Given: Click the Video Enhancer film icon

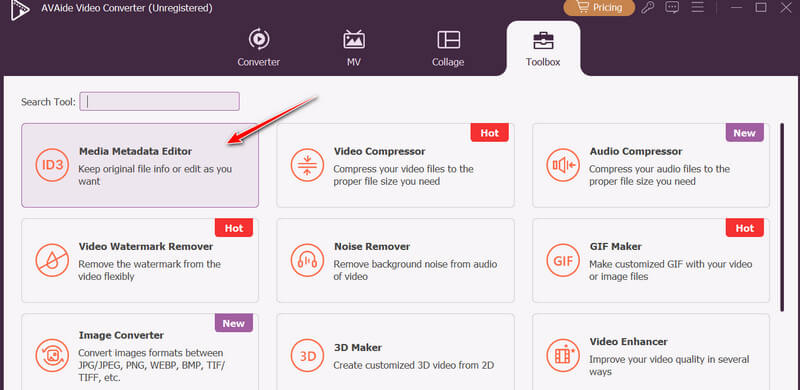Looking at the screenshot, I should (563, 355).
